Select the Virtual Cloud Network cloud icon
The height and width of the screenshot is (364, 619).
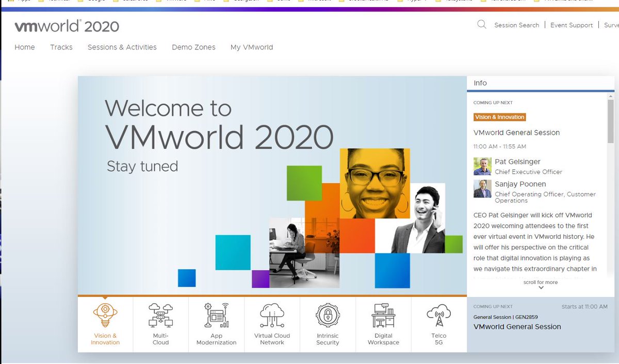coord(272,317)
